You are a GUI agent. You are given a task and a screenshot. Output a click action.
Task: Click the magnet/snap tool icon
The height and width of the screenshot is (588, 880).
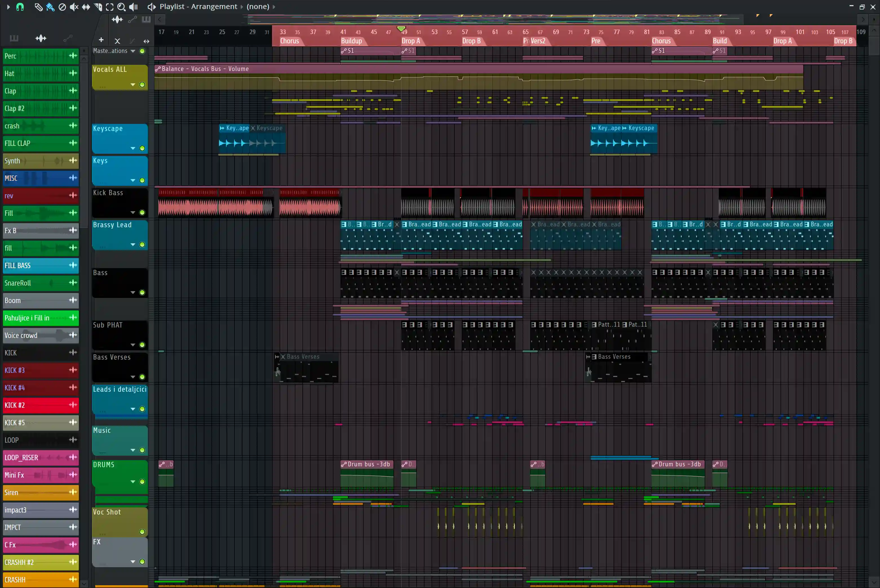point(19,6)
